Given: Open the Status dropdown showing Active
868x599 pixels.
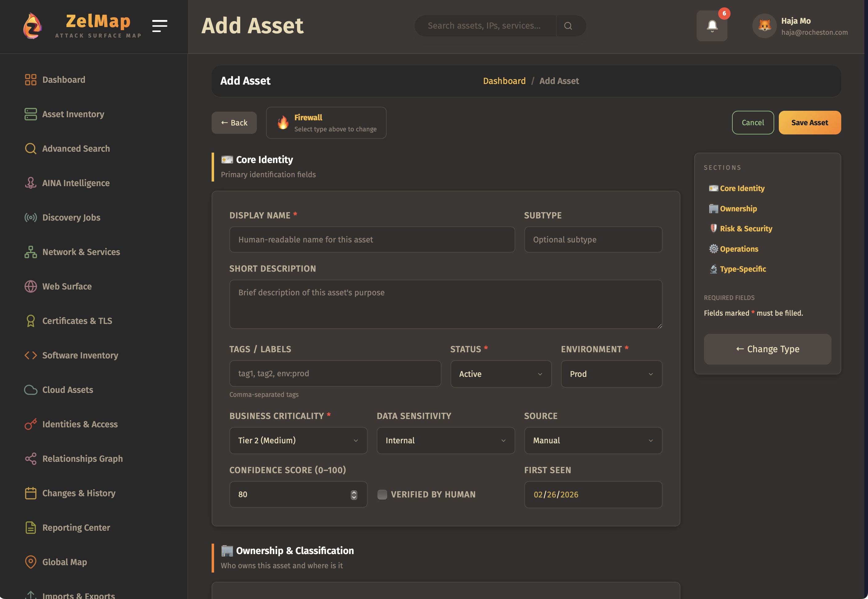Looking at the screenshot, I should click(x=501, y=374).
